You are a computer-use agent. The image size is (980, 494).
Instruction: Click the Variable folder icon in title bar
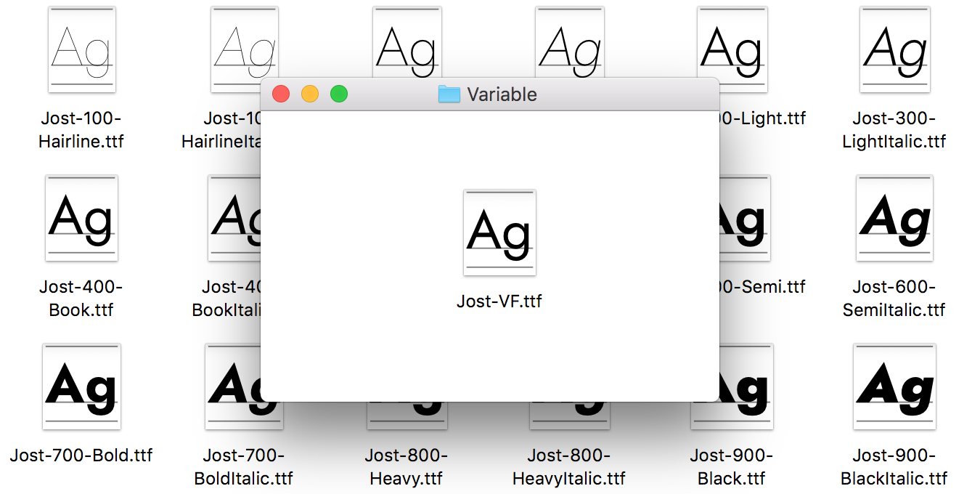click(x=449, y=94)
